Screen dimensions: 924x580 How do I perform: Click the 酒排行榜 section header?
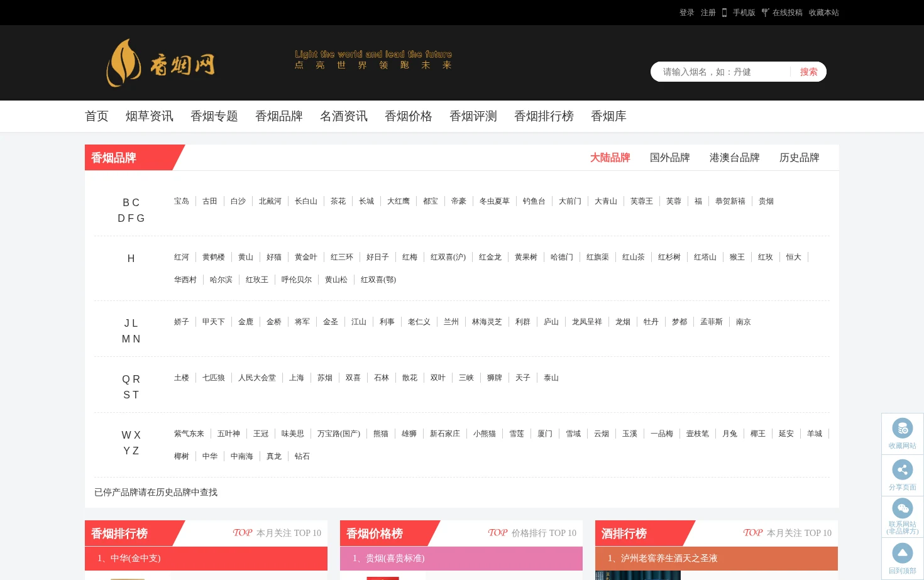point(624,533)
